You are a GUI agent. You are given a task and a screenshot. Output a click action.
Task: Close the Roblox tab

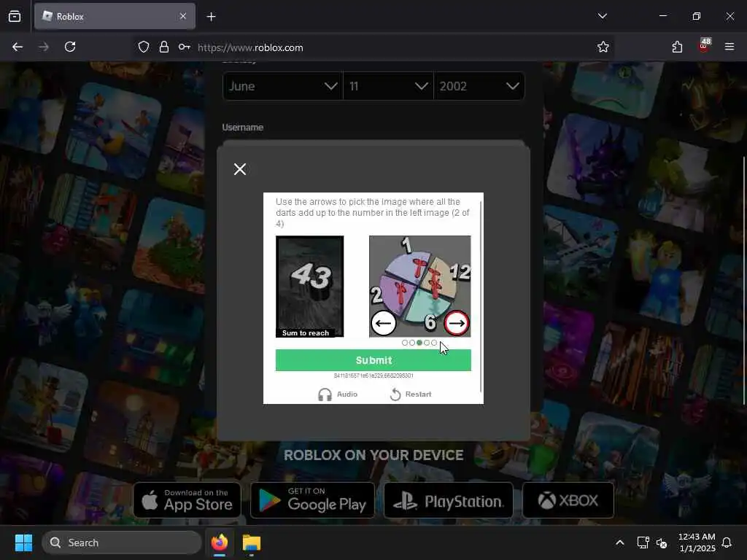point(183,17)
